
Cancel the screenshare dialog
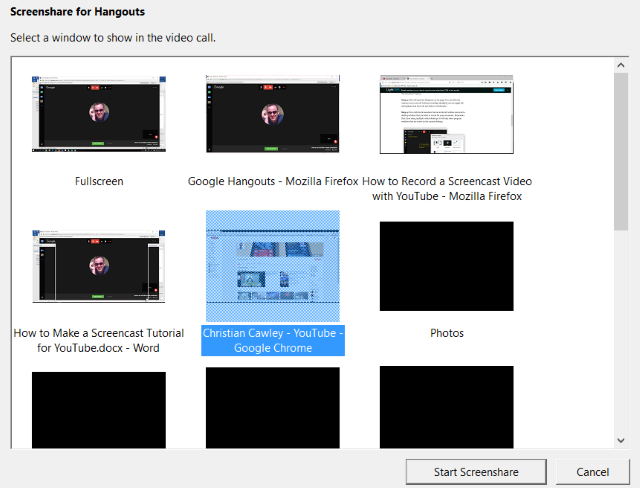pyautogui.click(x=593, y=472)
